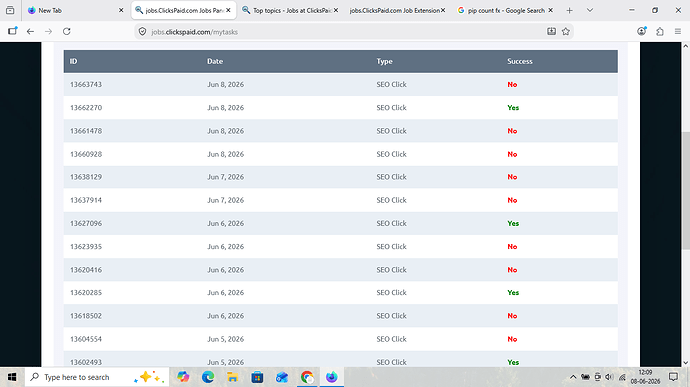The width and height of the screenshot is (690, 387).
Task: Click the Type column header
Action: point(384,61)
